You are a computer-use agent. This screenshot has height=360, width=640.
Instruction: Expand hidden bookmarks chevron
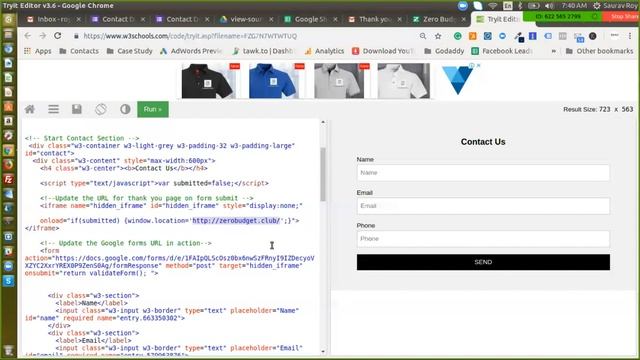[x=553, y=51]
